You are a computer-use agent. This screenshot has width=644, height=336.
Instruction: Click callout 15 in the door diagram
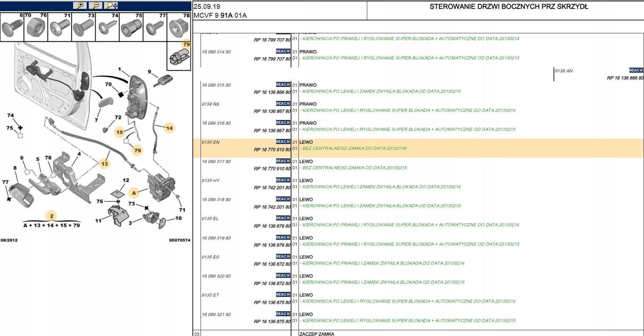[120, 132]
